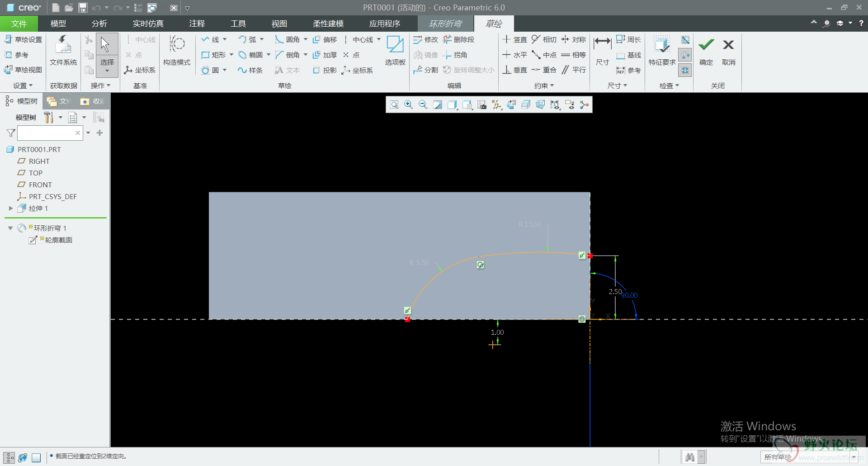Expand the 设置 group dropdown
Screen dimensions: 868x466
[23, 86]
